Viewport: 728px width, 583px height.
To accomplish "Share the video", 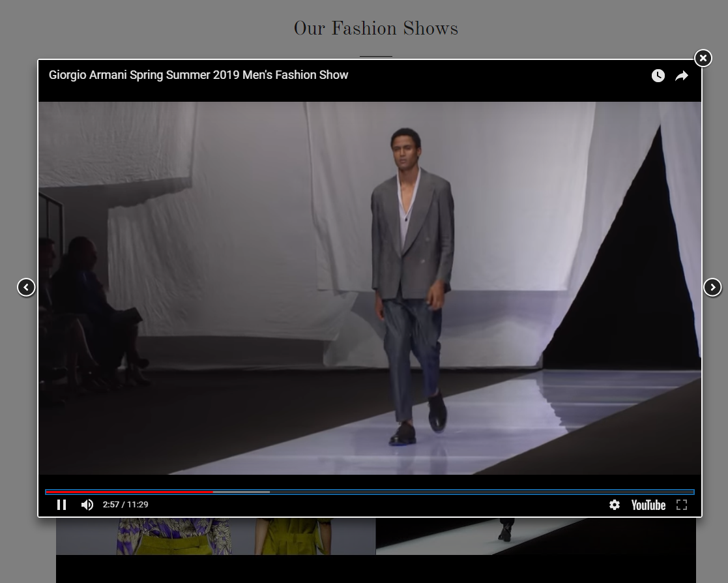I will pos(682,76).
